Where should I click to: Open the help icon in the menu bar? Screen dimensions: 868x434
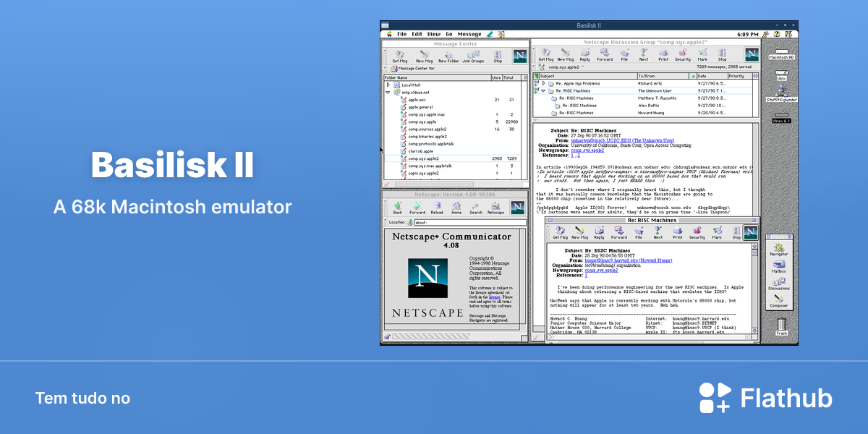point(775,34)
